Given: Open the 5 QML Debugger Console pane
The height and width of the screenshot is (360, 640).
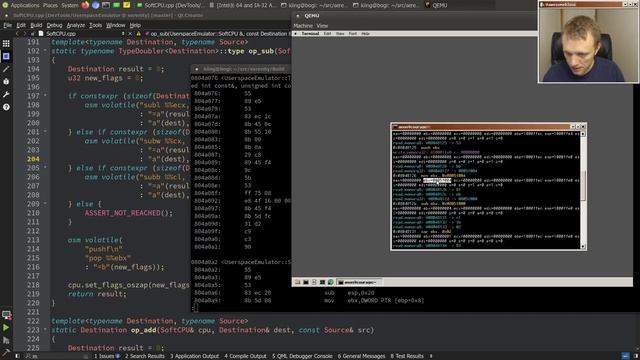Looking at the screenshot, I should 302,356.
